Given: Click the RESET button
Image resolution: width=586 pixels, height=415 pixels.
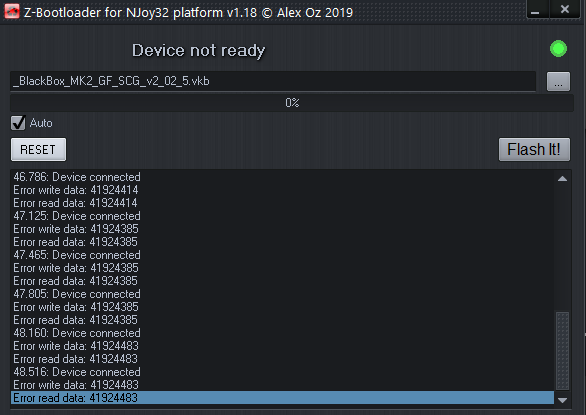Looking at the screenshot, I should 38,150.
